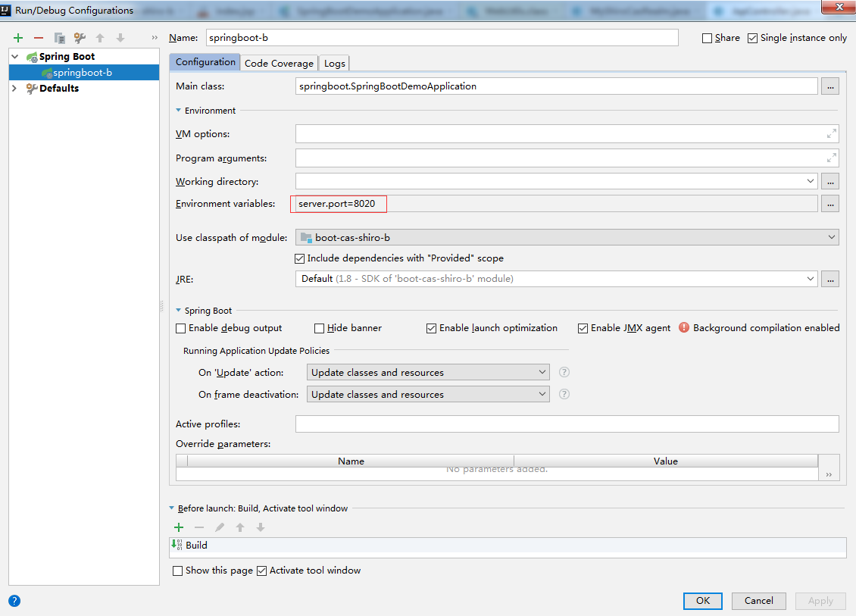
Task: Open the On 'Update' action dropdown
Action: pos(542,371)
